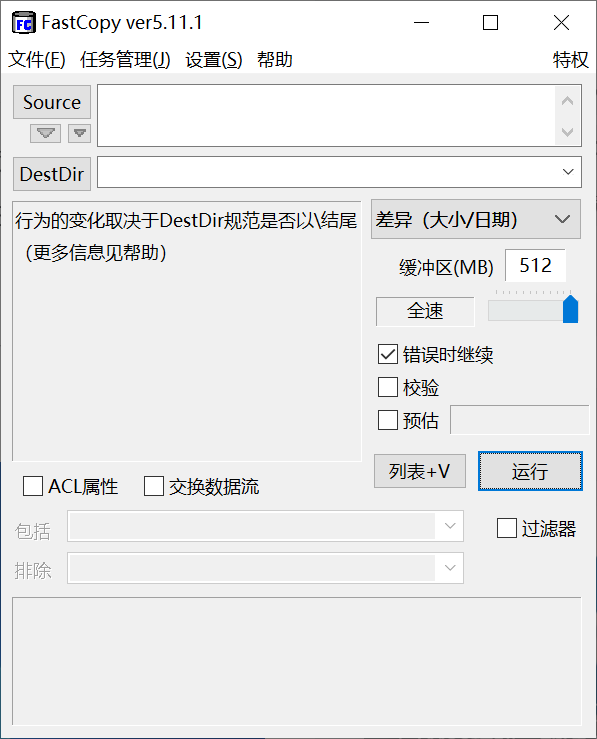Expand the 包括 include filter dropdown
Screen dimensions: 597x739
450,526
